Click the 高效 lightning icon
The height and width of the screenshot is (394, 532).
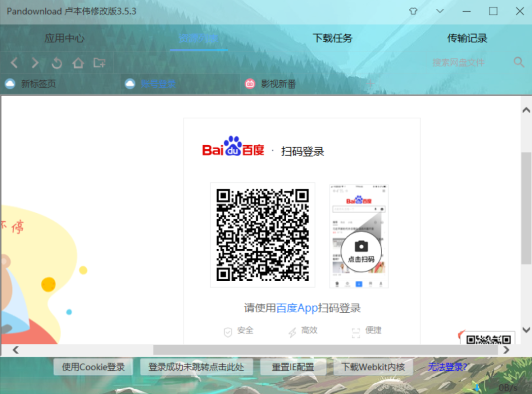pyautogui.click(x=292, y=332)
